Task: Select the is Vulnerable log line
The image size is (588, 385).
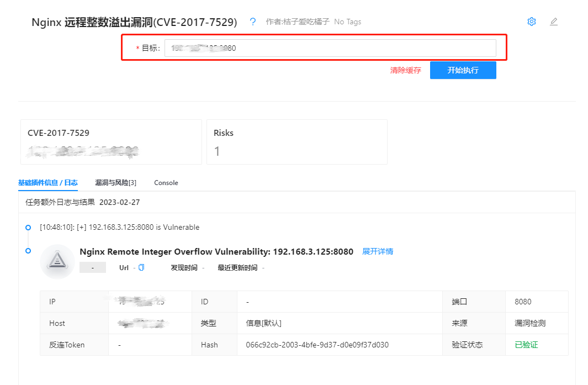Action: (120, 228)
